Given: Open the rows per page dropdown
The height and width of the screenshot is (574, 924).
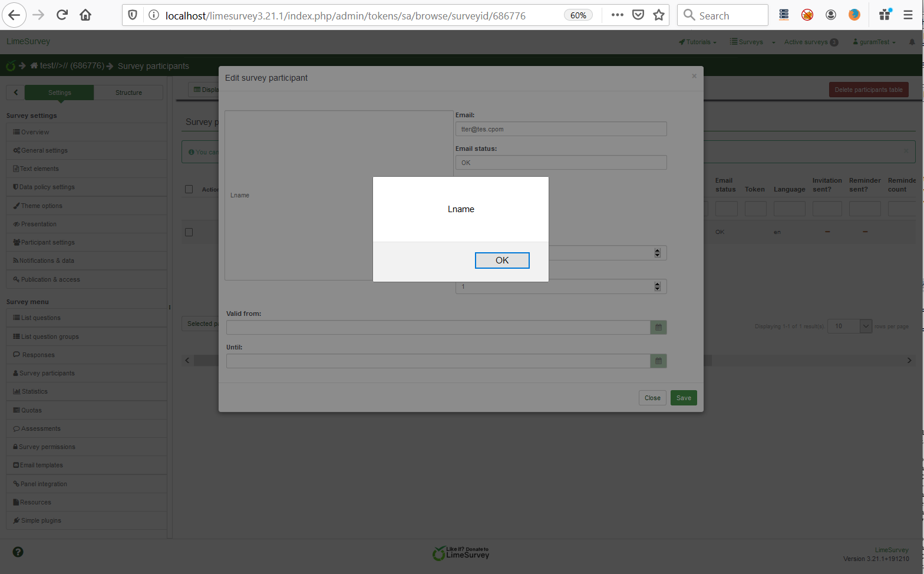Looking at the screenshot, I should (850, 326).
